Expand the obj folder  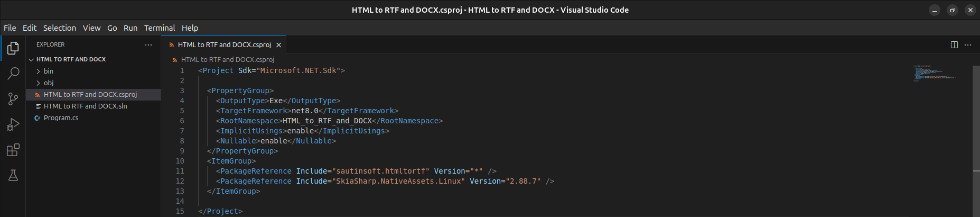[x=48, y=83]
